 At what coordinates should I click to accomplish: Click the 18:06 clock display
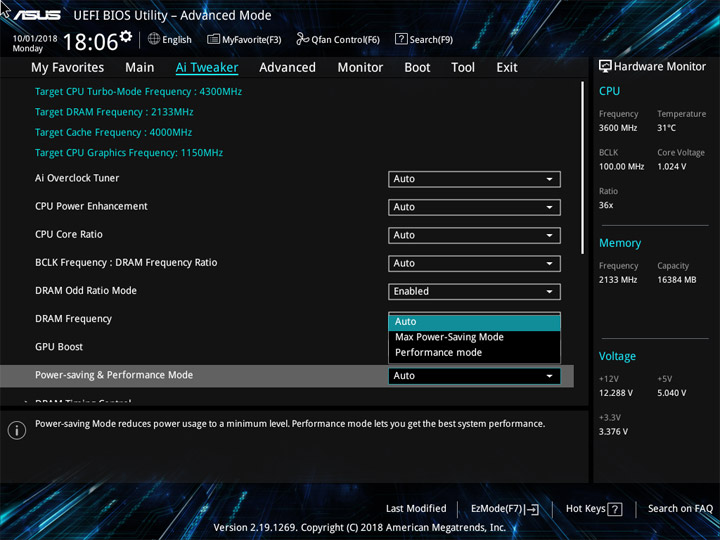click(x=90, y=42)
